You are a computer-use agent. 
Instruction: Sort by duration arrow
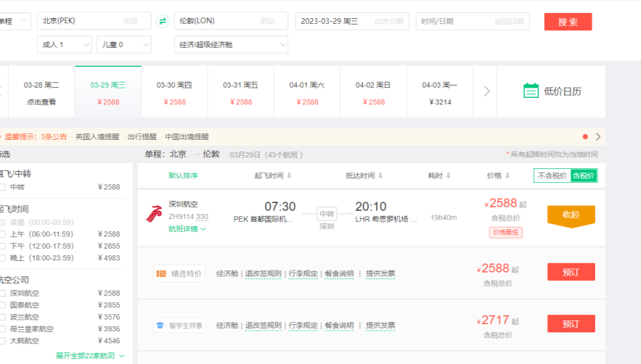point(448,175)
